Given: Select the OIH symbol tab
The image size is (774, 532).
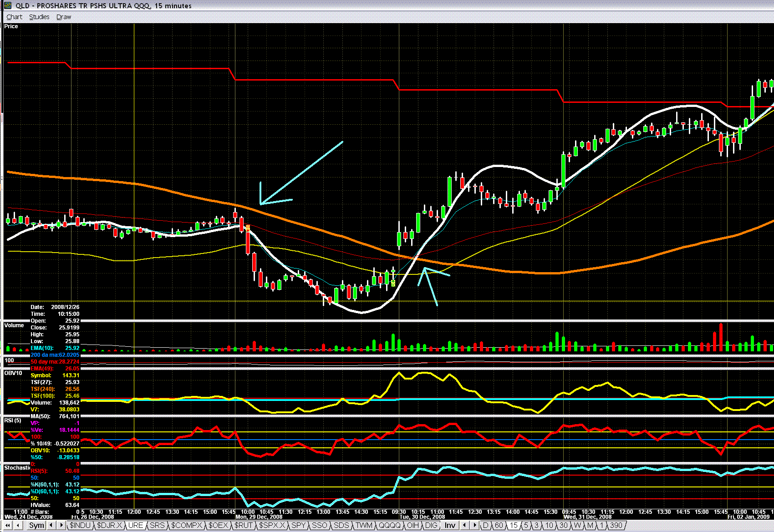Looking at the screenshot, I should 413,525.
